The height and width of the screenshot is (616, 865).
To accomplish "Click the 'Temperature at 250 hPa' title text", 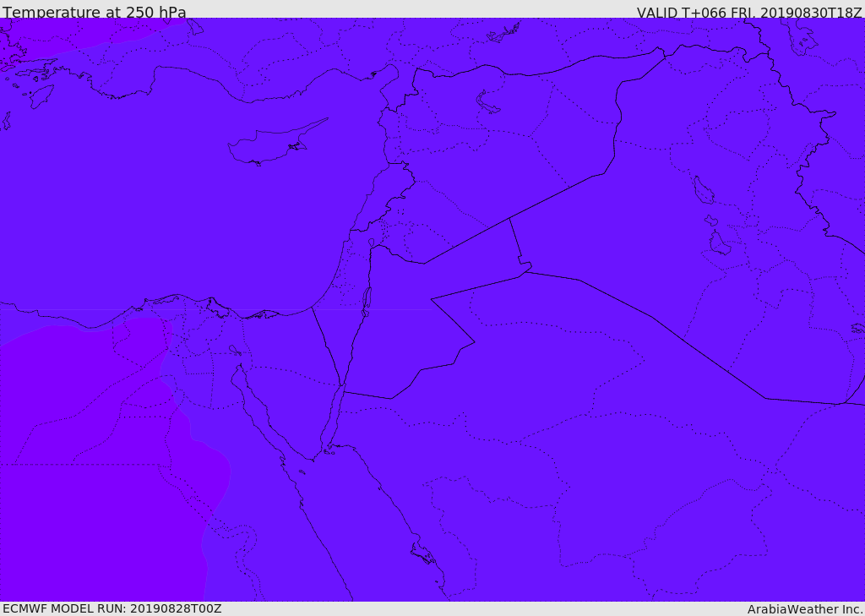I will pyautogui.click(x=95, y=12).
